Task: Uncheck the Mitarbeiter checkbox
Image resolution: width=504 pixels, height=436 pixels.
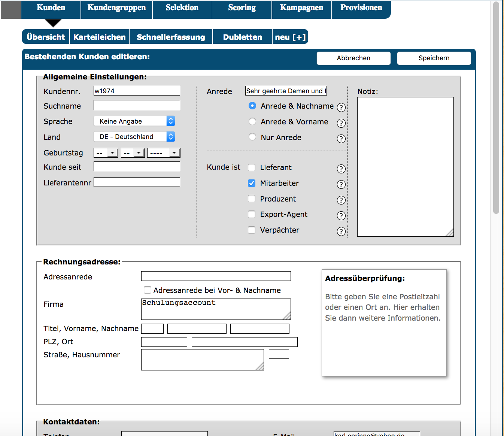Action: tap(252, 183)
